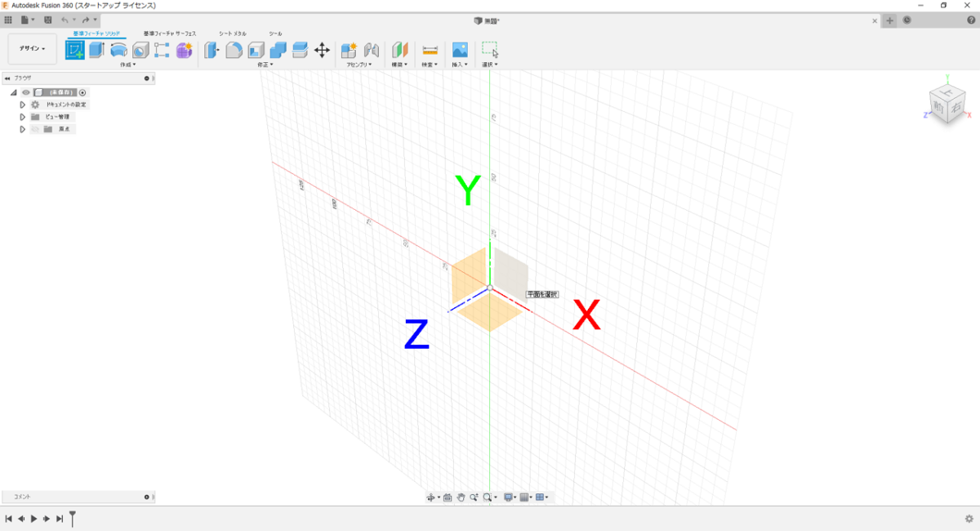Click the Save icon
980x531 pixels.
[x=48, y=20]
